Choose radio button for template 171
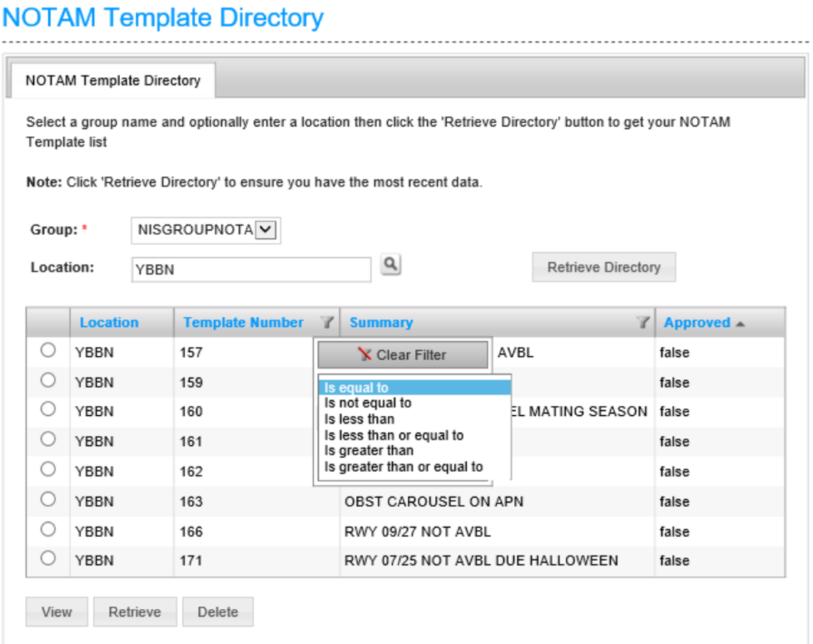813x644 pixels. [x=48, y=558]
